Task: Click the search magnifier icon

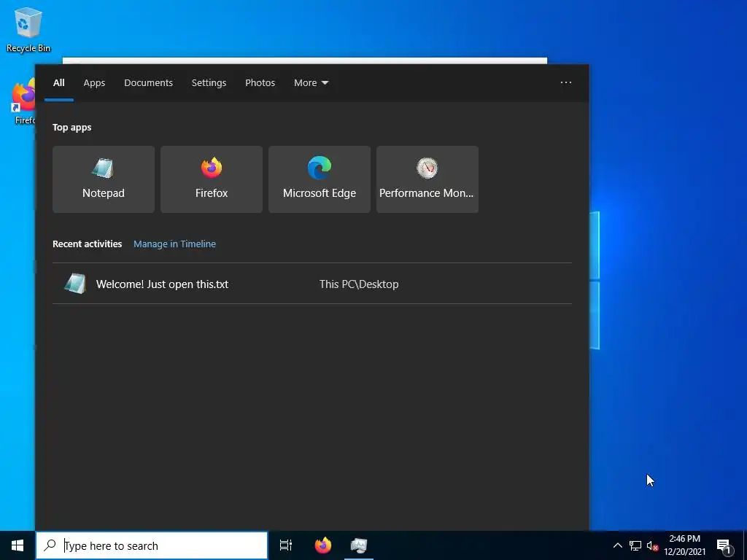Action: 50,545
